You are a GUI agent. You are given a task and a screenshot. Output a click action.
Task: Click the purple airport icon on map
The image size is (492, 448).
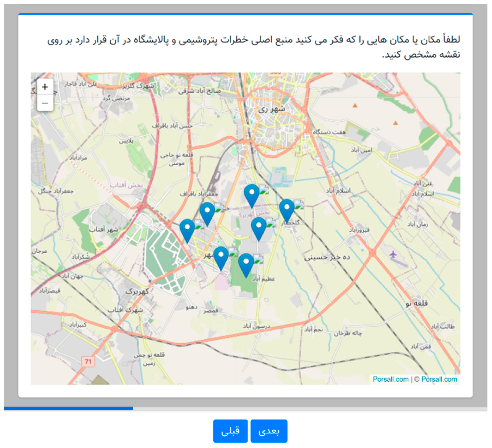tap(393, 255)
